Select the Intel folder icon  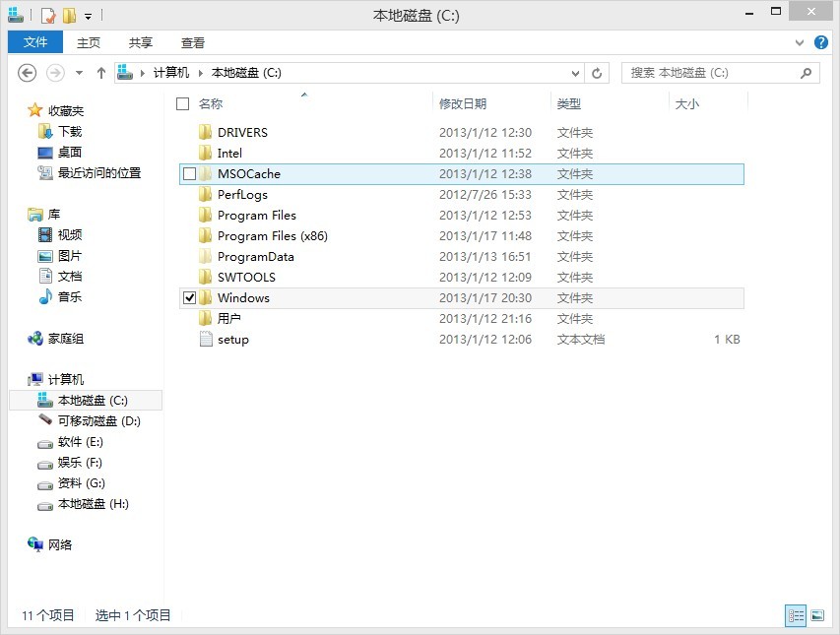pyautogui.click(x=205, y=154)
